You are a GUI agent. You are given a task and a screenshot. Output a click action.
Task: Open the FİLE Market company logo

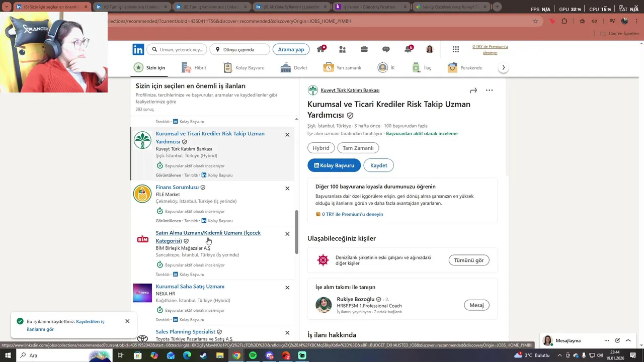pos(142,194)
